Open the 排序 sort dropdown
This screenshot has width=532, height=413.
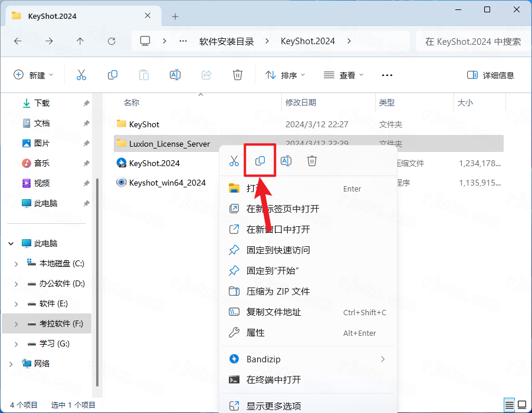point(285,75)
